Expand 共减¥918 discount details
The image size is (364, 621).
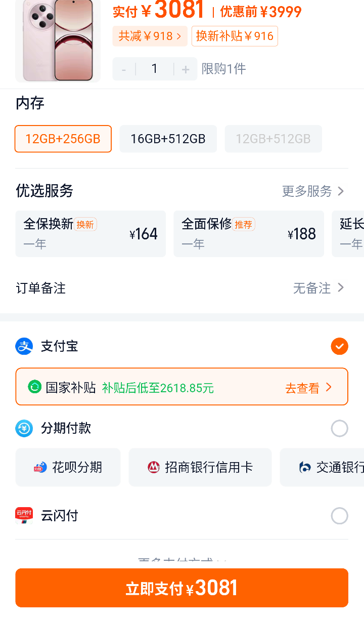[x=150, y=36]
